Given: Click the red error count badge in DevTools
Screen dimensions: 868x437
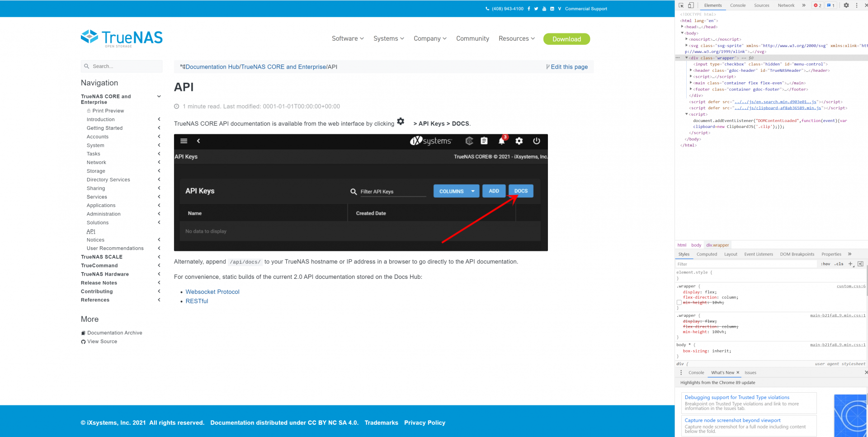Looking at the screenshot, I should click(817, 5).
